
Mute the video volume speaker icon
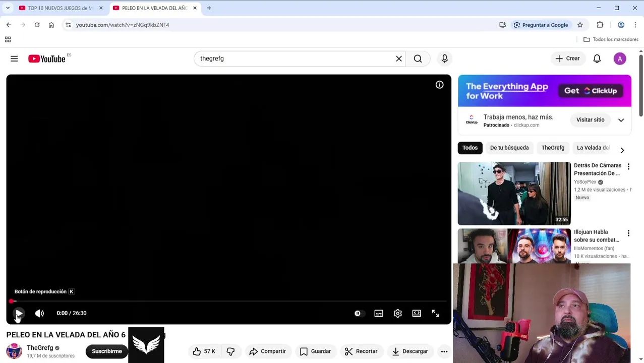pyautogui.click(x=39, y=313)
